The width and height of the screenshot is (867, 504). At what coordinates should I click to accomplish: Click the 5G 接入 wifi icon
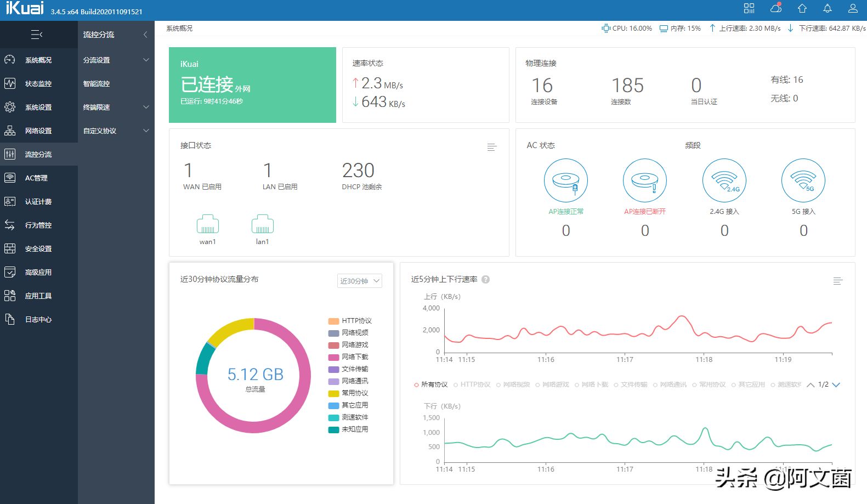coord(803,180)
